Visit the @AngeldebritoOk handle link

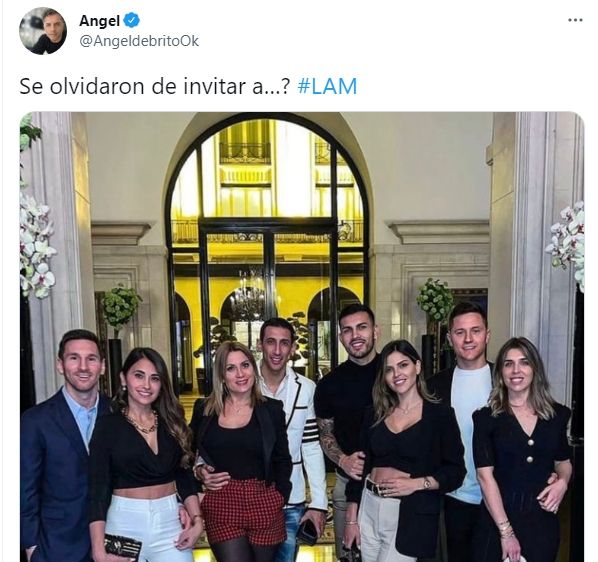[139, 41]
